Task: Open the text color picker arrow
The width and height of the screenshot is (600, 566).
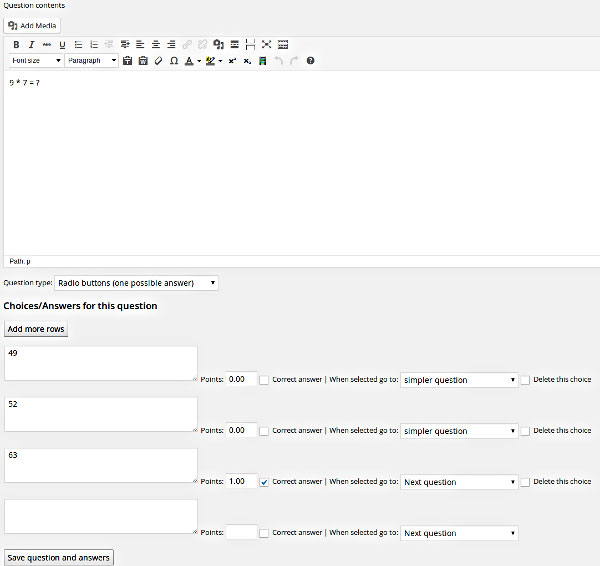Action: coord(199,61)
